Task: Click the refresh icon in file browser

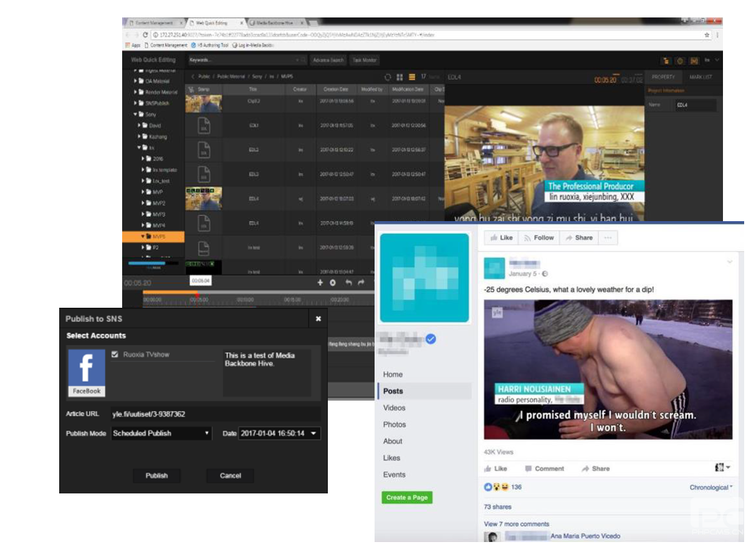Action: (x=387, y=77)
